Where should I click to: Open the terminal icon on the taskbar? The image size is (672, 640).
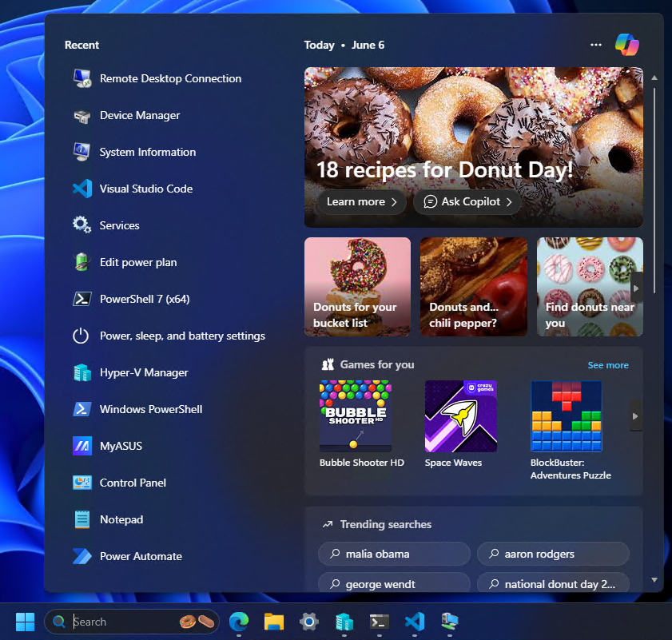click(x=380, y=622)
